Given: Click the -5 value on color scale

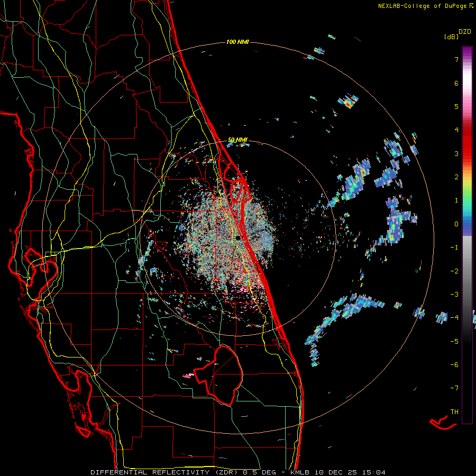Looking at the screenshot, I should pyautogui.click(x=454, y=342).
